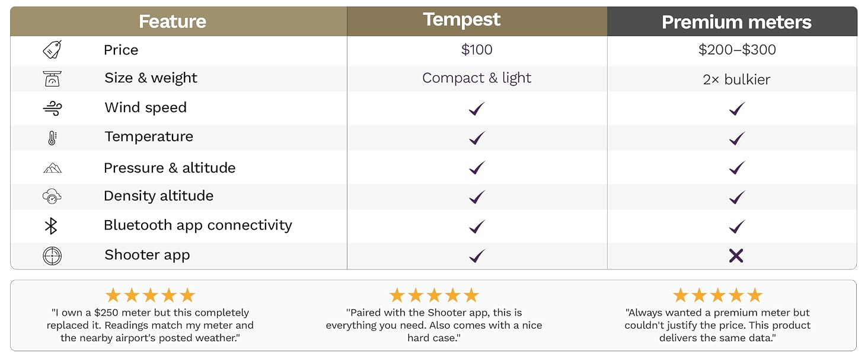868x356 pixels.
Task: Select the wind speed icon
Action: 52,108
